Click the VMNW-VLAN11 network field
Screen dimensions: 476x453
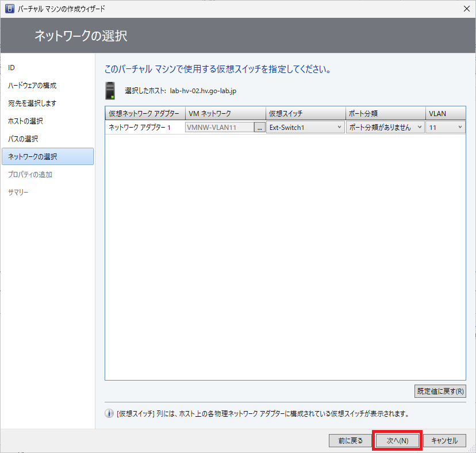pos(220,127)
